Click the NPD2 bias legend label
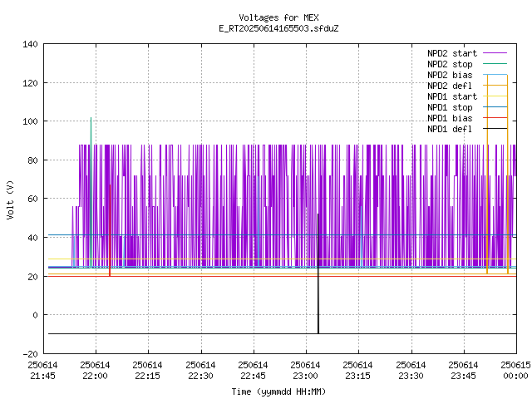 tap(450, 75)
